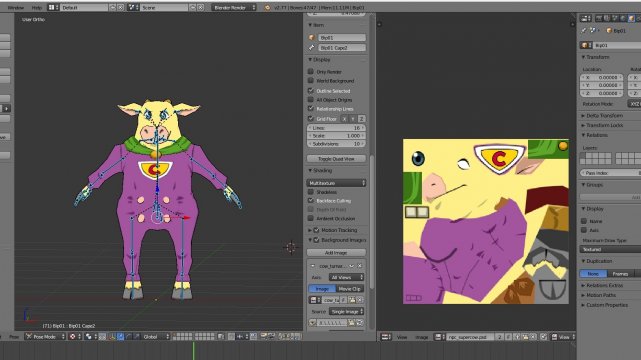Select the rotate manipulator arc icon

click(x=128, y=337)
